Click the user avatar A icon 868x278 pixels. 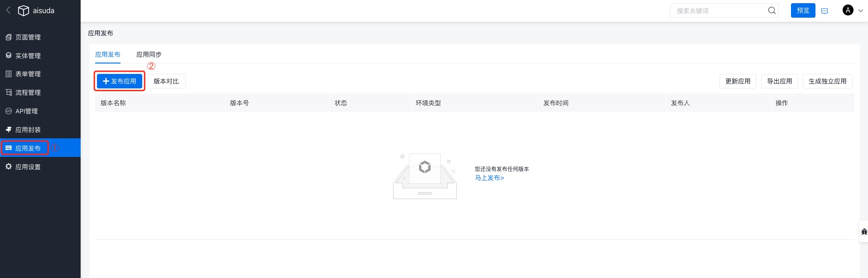(848, 10)
